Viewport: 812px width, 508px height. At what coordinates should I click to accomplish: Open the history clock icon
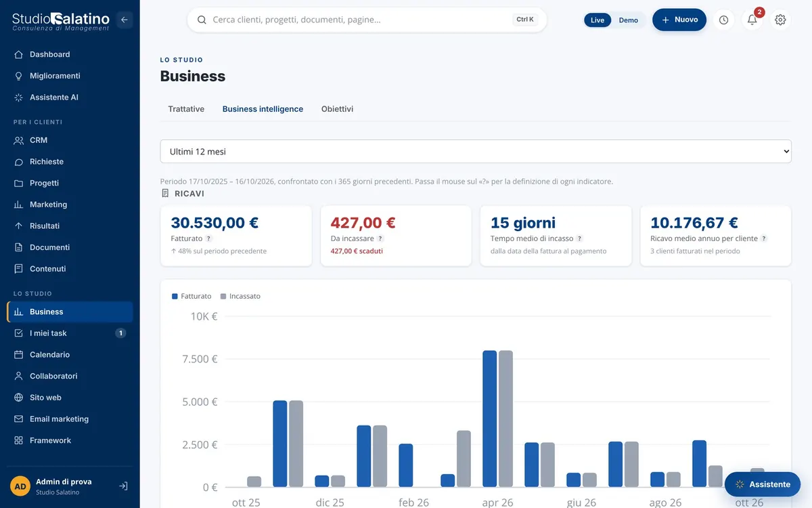(724, 20)
